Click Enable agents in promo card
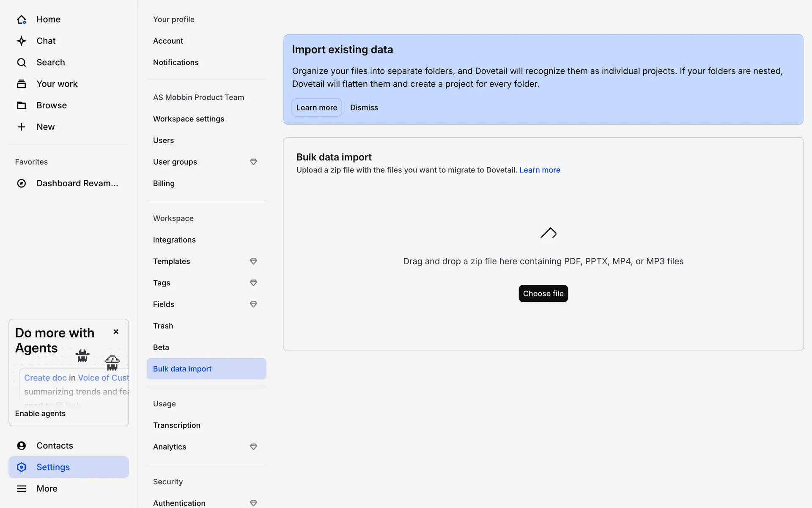812x508 pixels. 40,414
